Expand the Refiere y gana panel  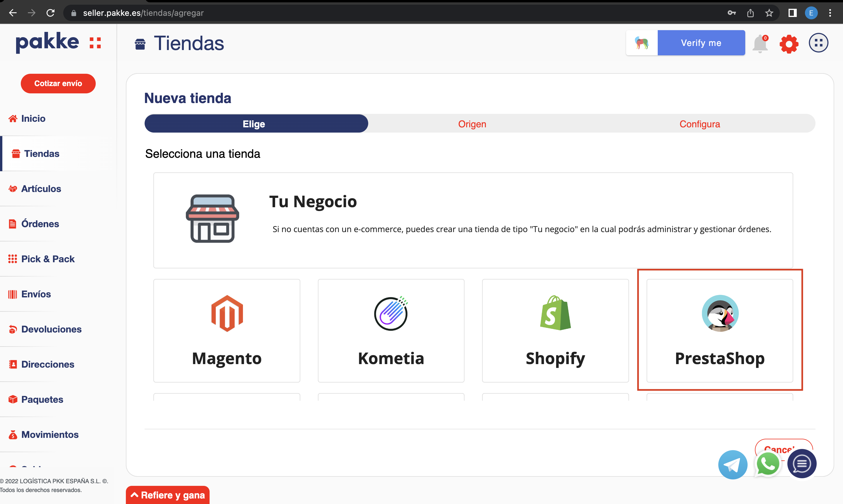[168, 495]
